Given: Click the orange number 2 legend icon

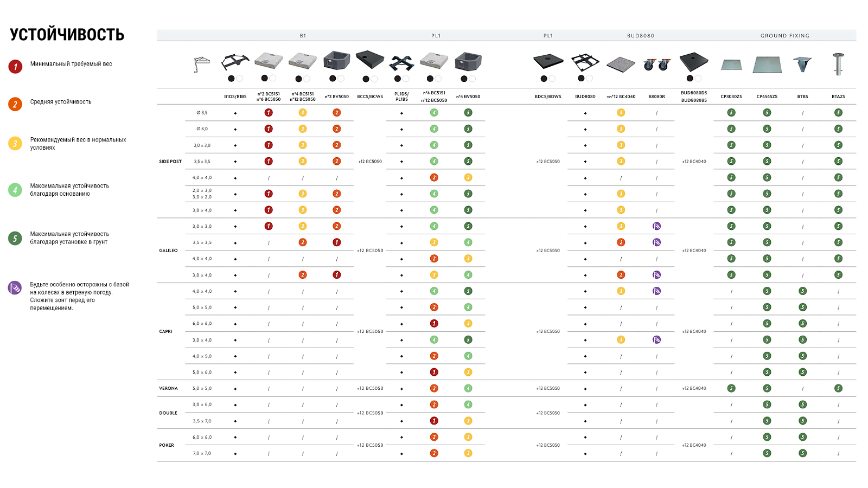Looking at the screenshot, I should point(15,104).
